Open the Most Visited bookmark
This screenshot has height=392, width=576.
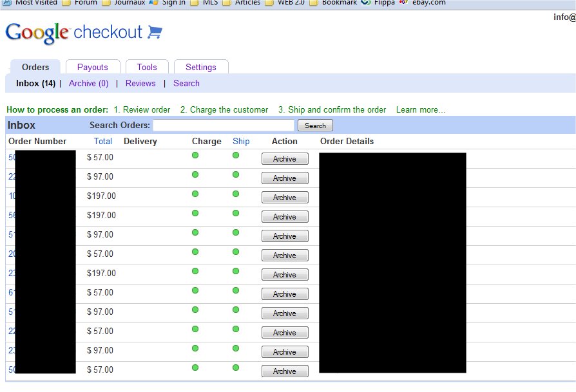pos(30,3)
